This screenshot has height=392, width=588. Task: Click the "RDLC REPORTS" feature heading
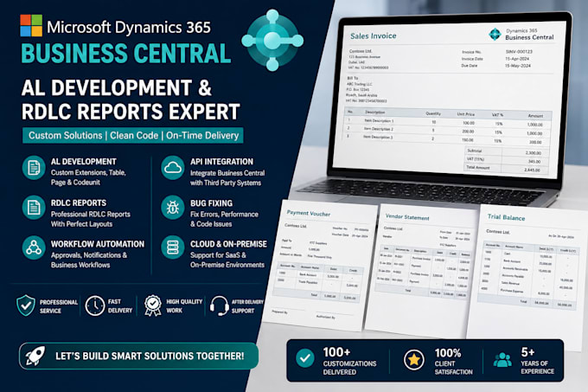coord(79,203)
